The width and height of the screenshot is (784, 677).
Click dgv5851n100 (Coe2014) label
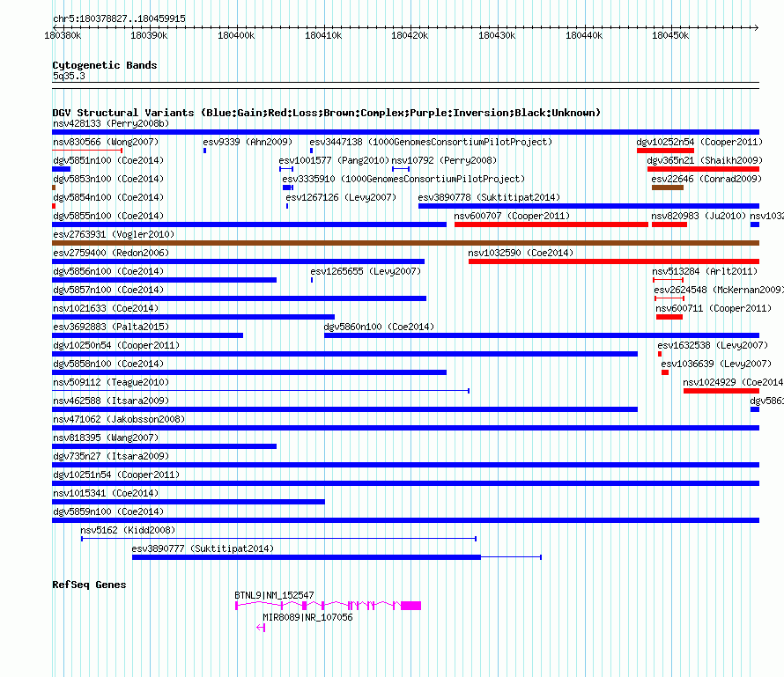pos(108,160)
